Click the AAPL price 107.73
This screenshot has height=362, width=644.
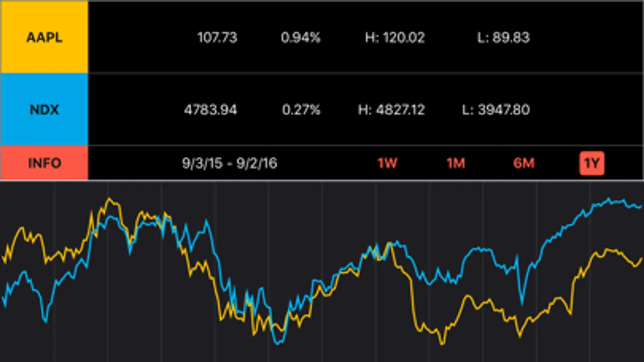point(217,37)
